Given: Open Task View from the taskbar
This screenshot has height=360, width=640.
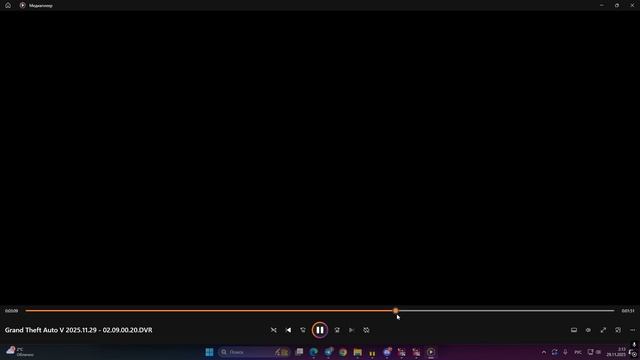Looking at the screenshot, I should pyautogui.click(x=299, y=352).
